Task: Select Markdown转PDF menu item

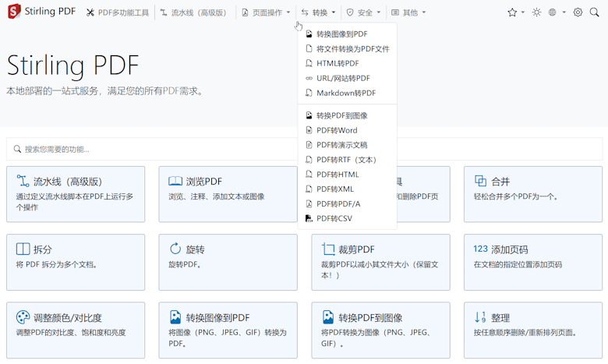Action: (x=347, y=93)
